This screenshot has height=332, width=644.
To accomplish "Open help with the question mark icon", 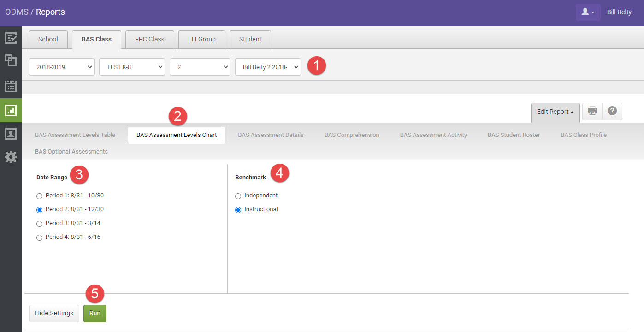I will pyautogui.click(x=612, y=111).
